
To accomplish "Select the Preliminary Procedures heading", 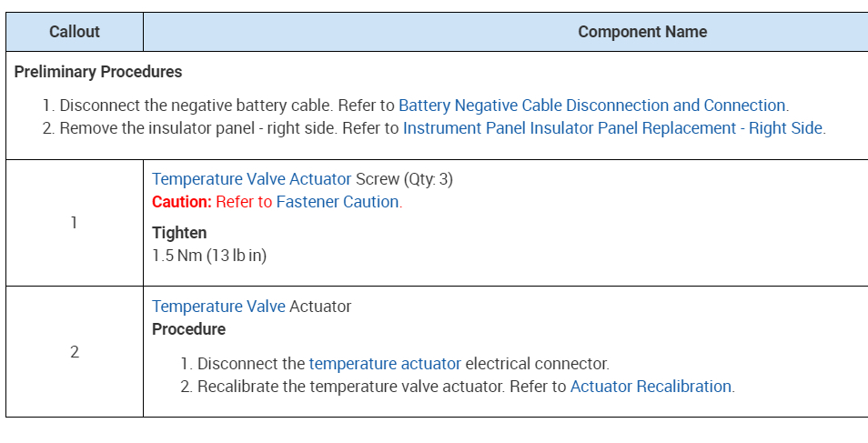I will (x=98, y=72).
